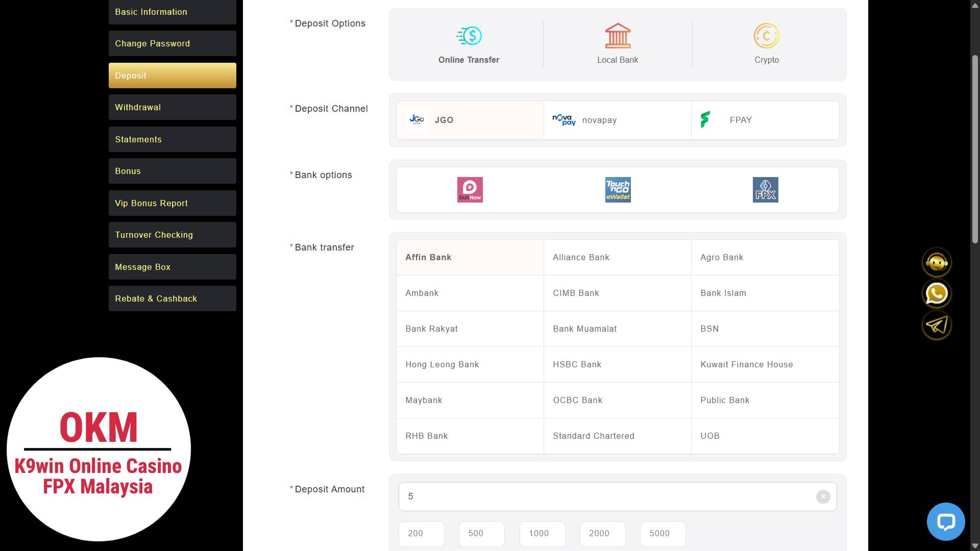Open the blue live chat bubble
This screenshot has height=551, width=980.
tap(946, 522)
